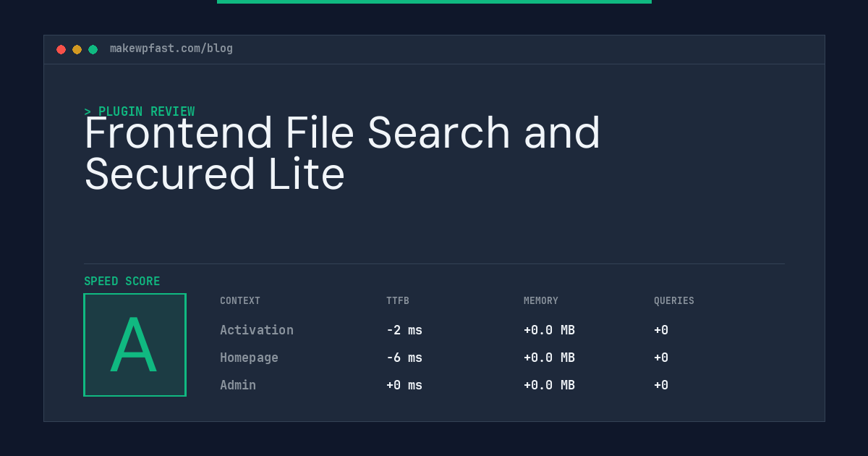
Task: Click the Admin memory value '+0.0 MB'
Action: coord(549,385)
